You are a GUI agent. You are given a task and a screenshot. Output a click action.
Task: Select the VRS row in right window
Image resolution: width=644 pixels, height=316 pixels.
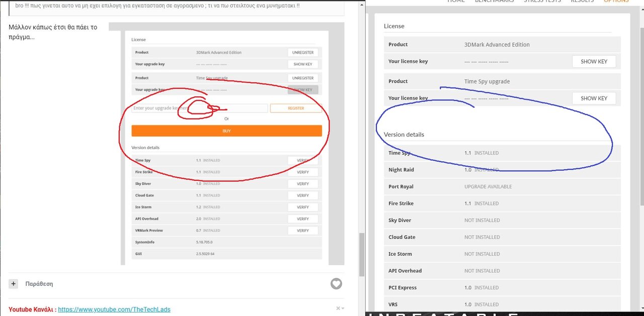tap(502, 304)
